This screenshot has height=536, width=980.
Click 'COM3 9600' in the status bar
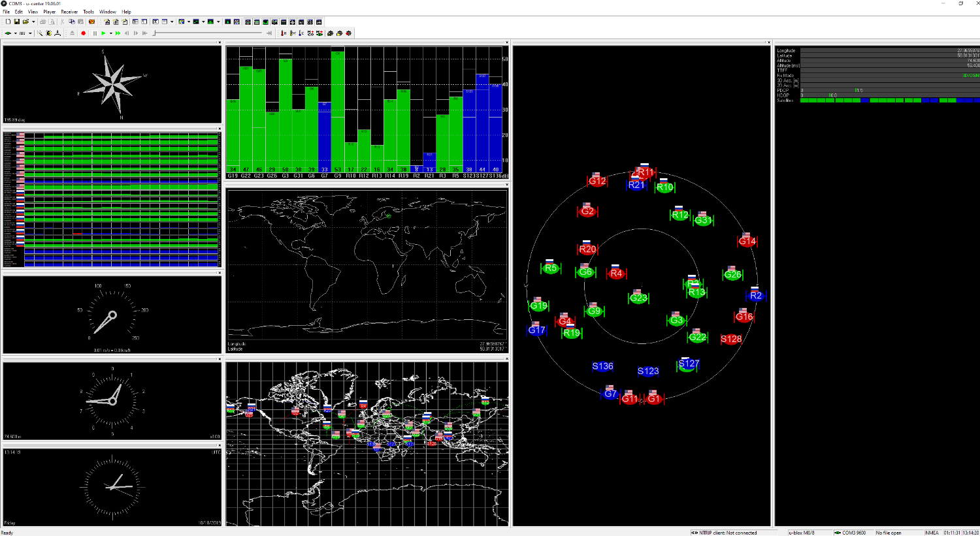(853, 533)
